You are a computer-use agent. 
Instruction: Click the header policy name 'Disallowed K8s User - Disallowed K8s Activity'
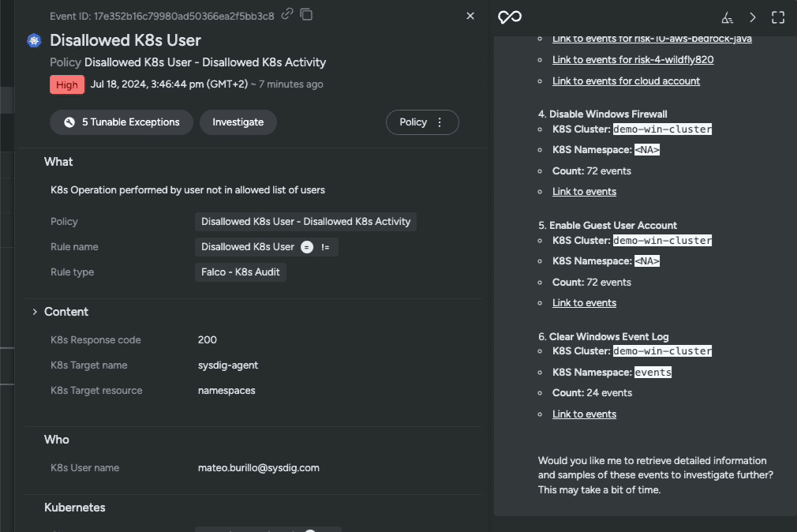pos(205,62)
